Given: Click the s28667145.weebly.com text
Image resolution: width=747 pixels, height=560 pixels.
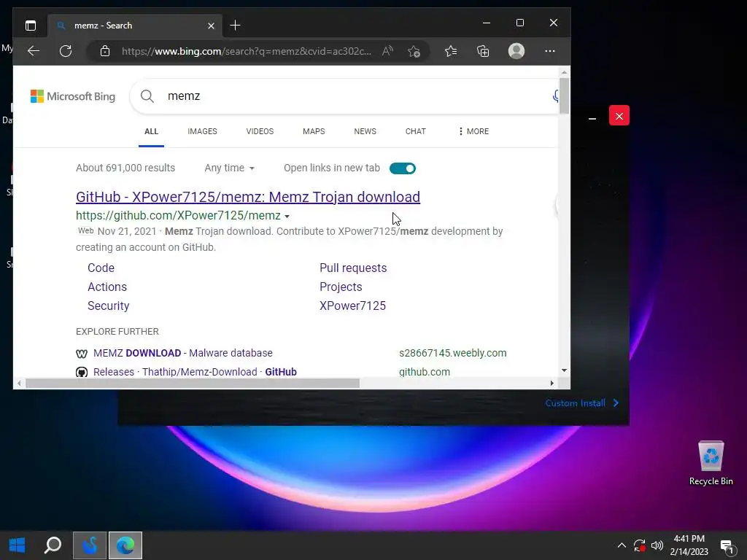Looking at the screenshot, I should click(452, 353).
